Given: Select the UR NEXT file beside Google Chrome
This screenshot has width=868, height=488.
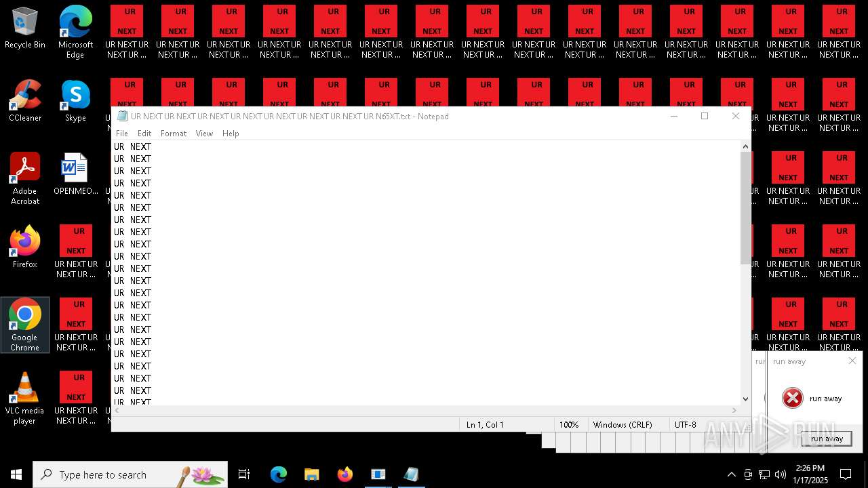Looking at the screenshot, I should click(x=76, y=325).
